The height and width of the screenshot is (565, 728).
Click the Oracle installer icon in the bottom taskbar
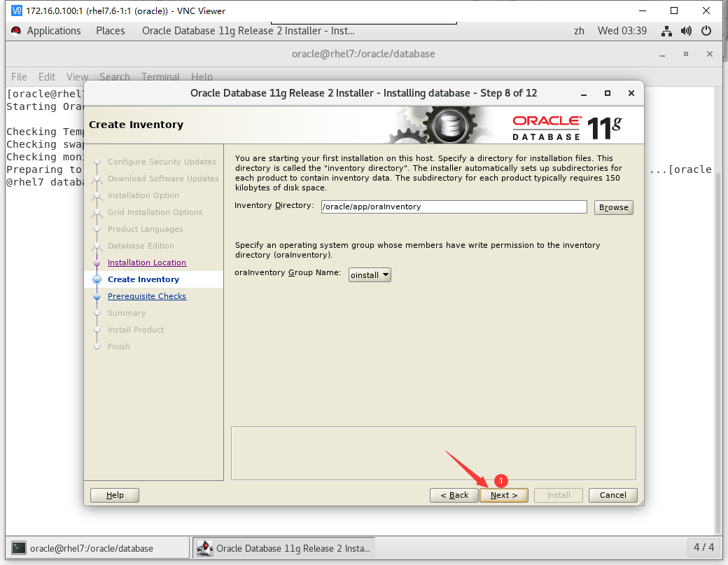click(204, 548)
